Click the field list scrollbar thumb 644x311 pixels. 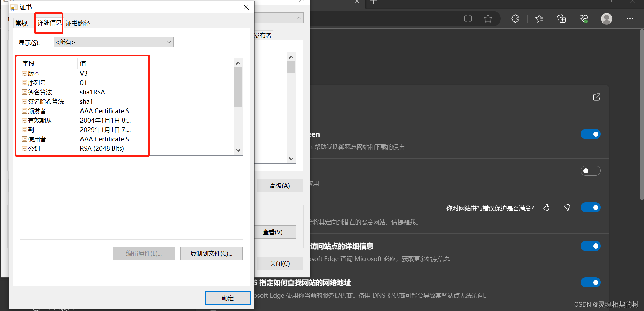[x=238, y=87]
